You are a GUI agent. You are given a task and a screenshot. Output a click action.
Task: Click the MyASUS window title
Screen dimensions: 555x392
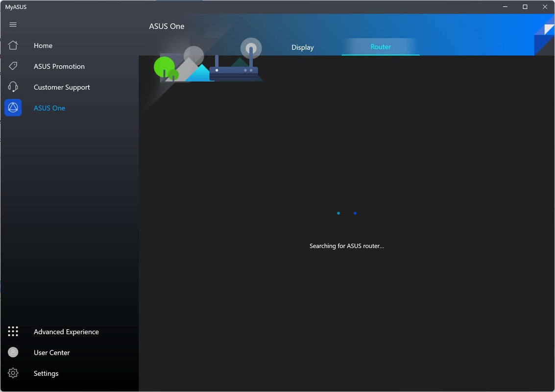(16, 7)
